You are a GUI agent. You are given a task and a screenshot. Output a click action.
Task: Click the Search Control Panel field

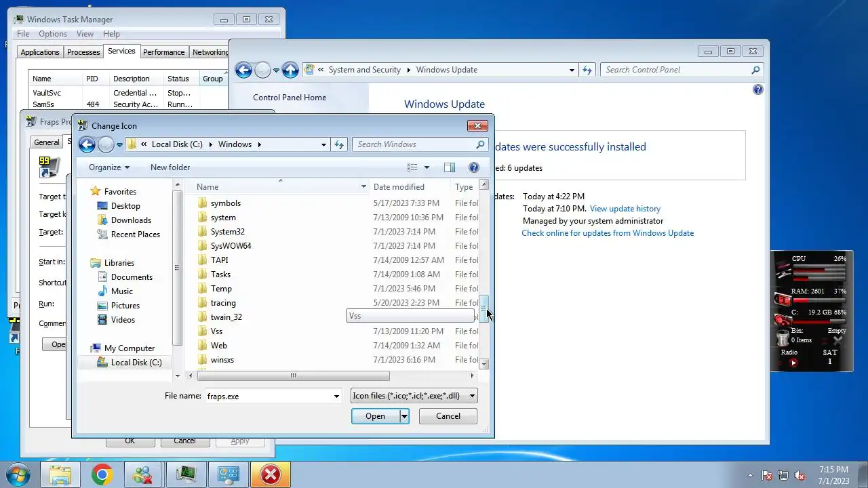click(x=675, y=70)
